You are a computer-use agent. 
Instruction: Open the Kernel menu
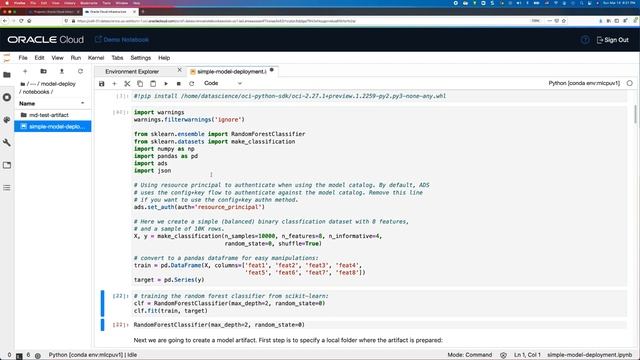96,58
